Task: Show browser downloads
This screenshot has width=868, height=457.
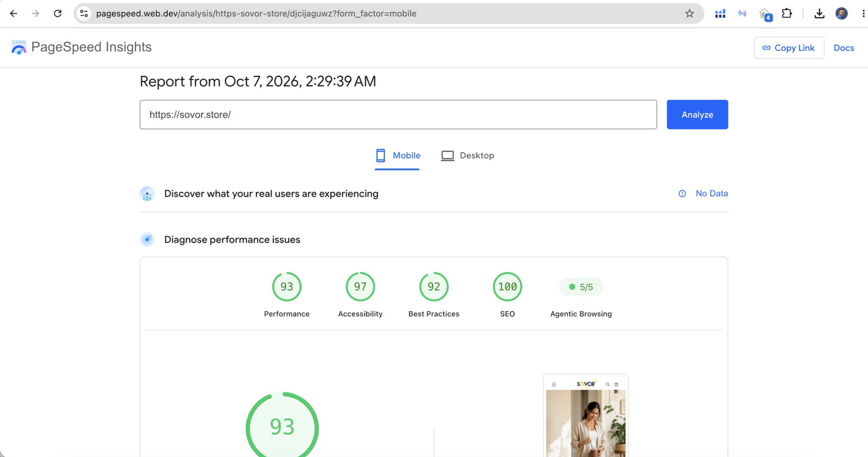Action: point(819,14)
